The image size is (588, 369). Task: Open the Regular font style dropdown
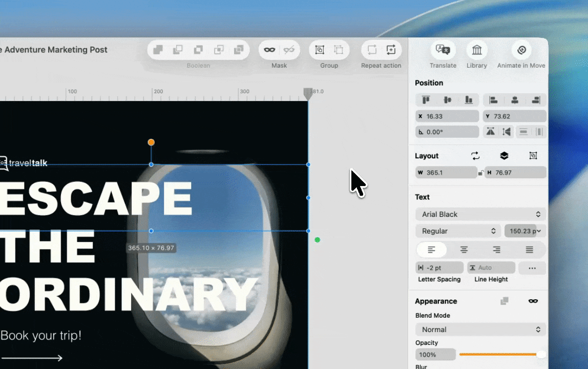point(458,231)
